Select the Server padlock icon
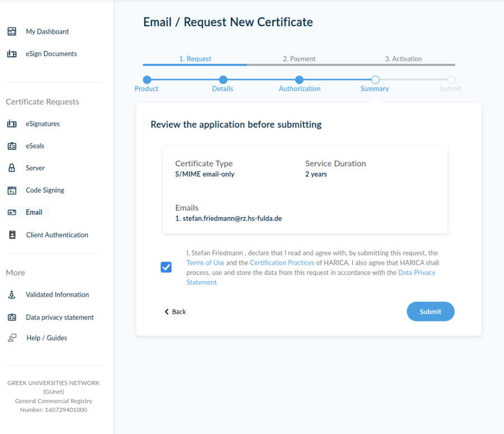The width and height of the screenshot is (504, 434). click(x=12, y=168)
